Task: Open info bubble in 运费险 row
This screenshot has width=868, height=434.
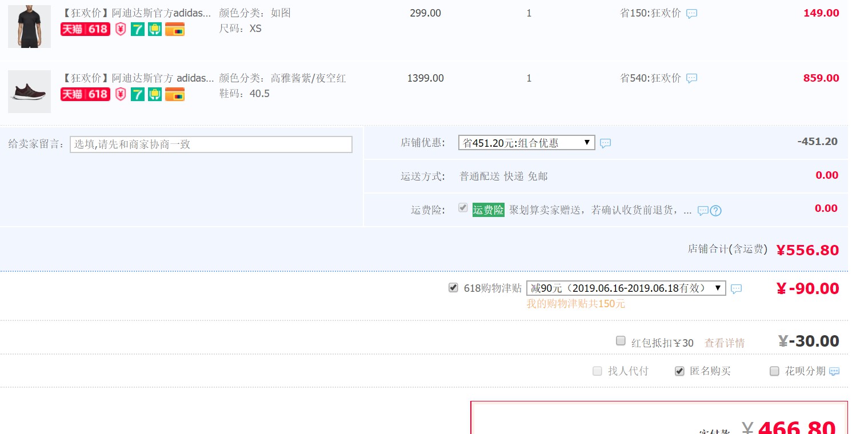Action: pos(703,211)
